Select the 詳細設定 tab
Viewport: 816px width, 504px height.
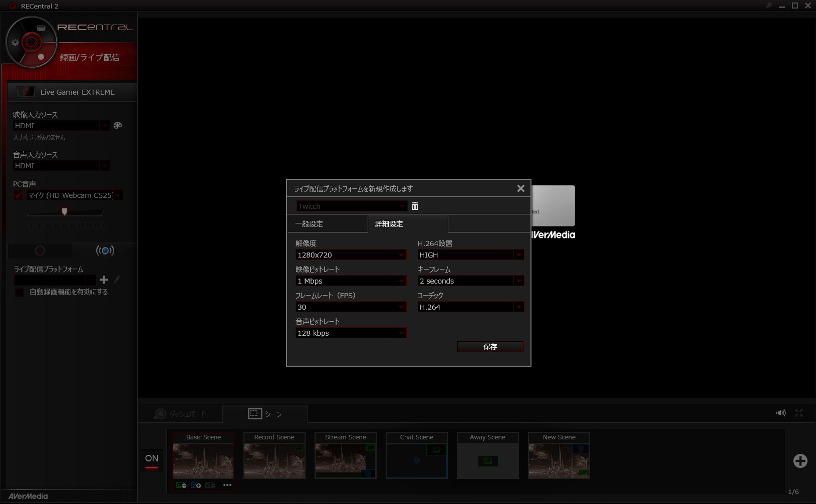point(408,224)
